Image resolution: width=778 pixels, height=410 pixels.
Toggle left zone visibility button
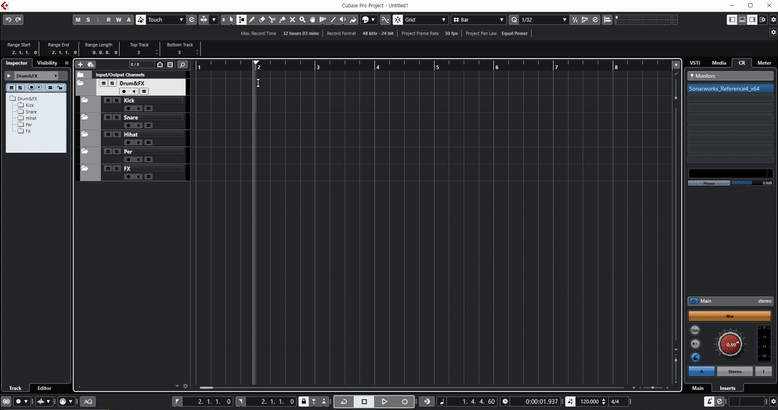click(x=732, y=20)
